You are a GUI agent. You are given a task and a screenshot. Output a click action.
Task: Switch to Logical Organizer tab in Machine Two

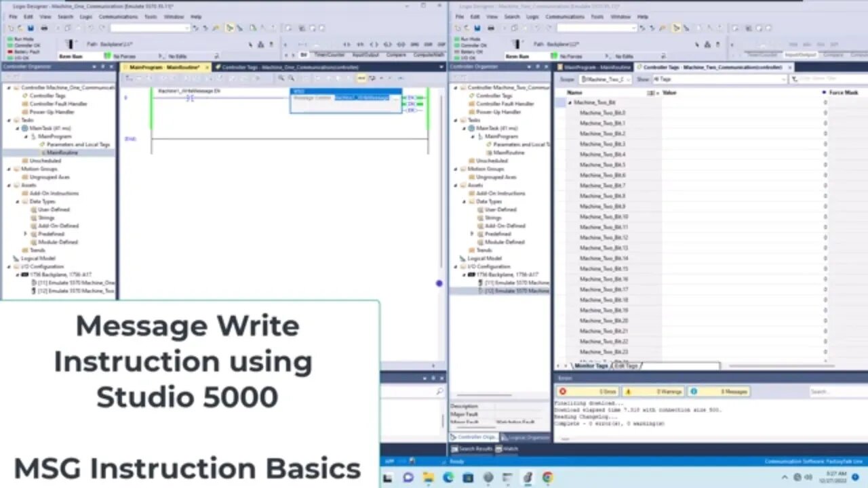coord(525,437)
